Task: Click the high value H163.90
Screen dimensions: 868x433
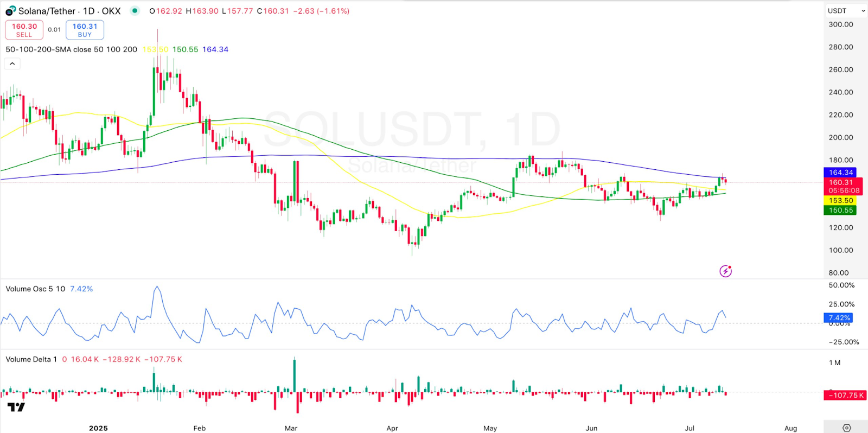Action: point(202,11)
